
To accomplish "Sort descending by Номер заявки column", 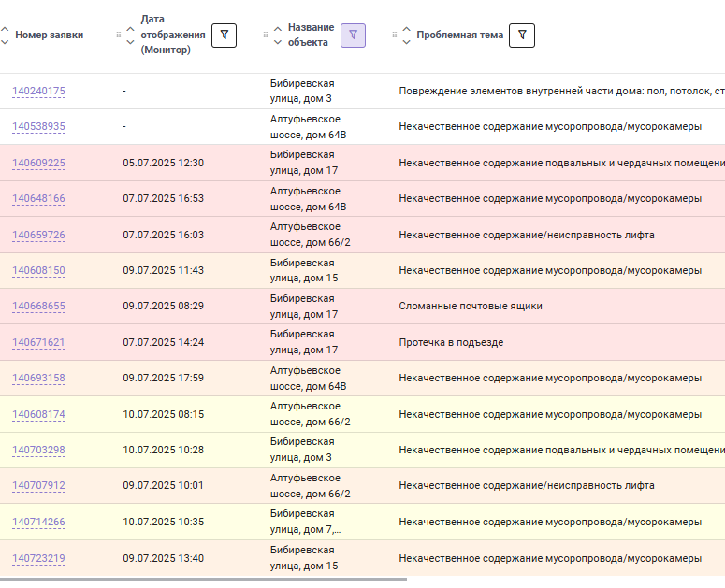I will [x=5, y=41].
